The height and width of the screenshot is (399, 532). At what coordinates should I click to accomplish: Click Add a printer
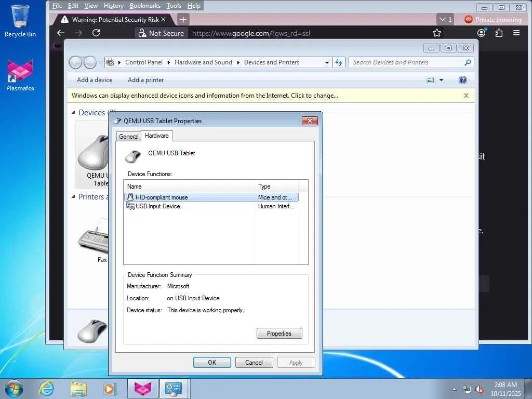(x=146, y=80)
